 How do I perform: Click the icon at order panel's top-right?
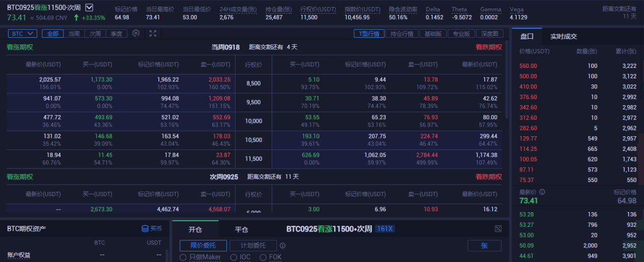tap(498, 229)
